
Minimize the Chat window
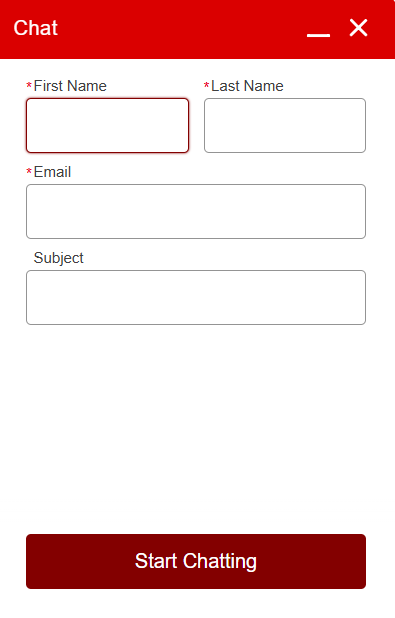click(x=319, y=35)
